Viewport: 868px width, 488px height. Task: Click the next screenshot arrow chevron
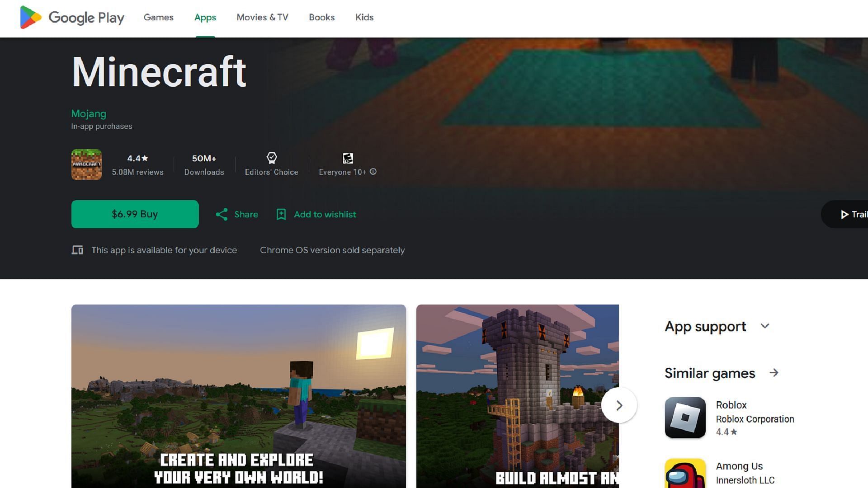pos(619,405)
